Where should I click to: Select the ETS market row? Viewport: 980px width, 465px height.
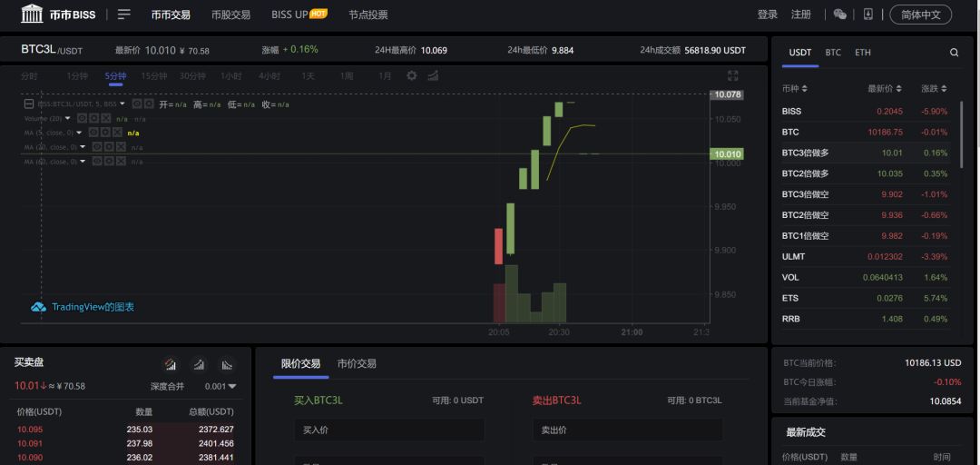coord(866,298)
